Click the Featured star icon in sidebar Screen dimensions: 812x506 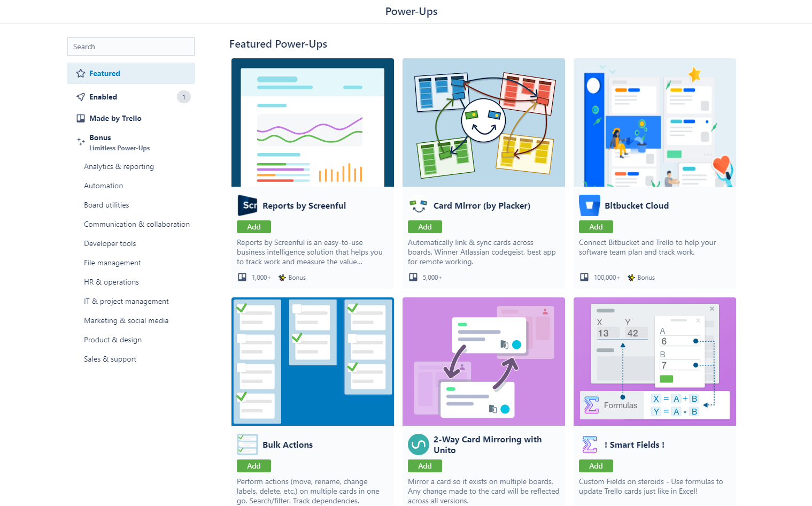(81, 73)
